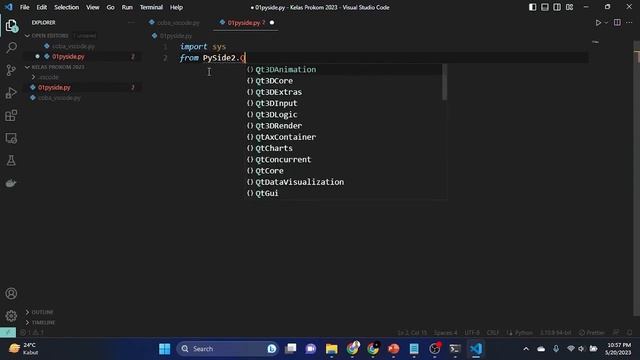This screenshot has width=640, height=360.
Task: Open 01pyside.py in the project tree
Action: [54, 87]
